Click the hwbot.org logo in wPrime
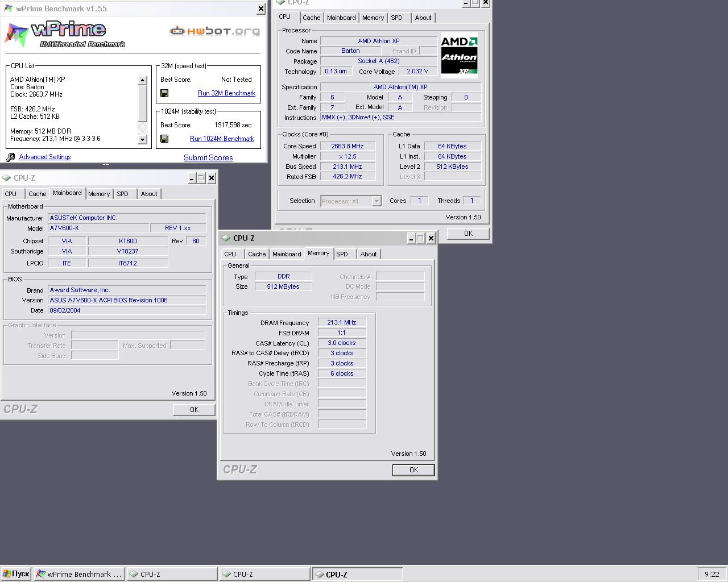Image resolution: width=728 pixels, height=582 pixels. [x=215, y=31]
